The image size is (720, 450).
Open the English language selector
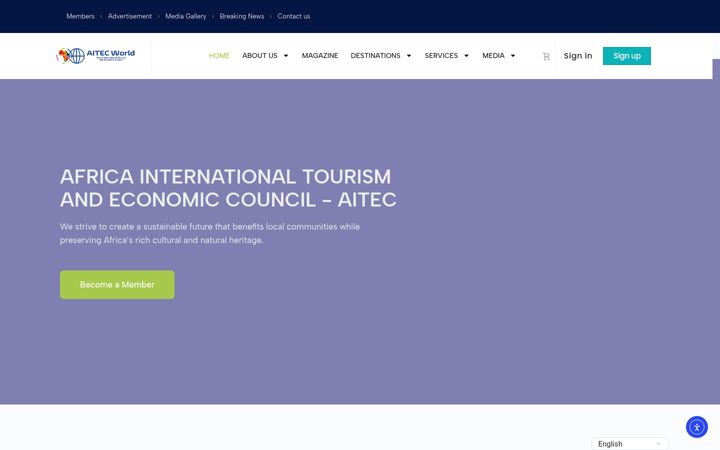(630, 444)
